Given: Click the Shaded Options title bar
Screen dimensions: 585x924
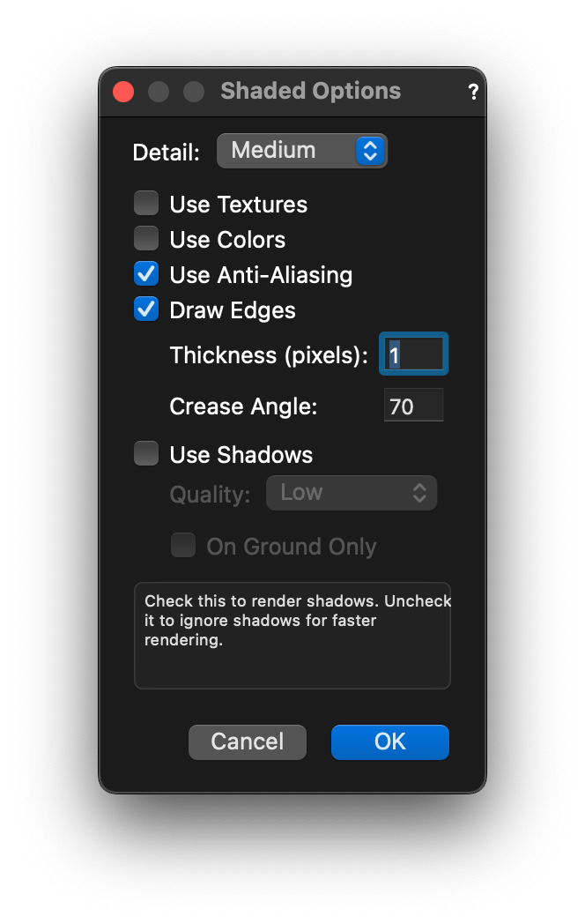Looking at the screenshot, I should [310, 92].
